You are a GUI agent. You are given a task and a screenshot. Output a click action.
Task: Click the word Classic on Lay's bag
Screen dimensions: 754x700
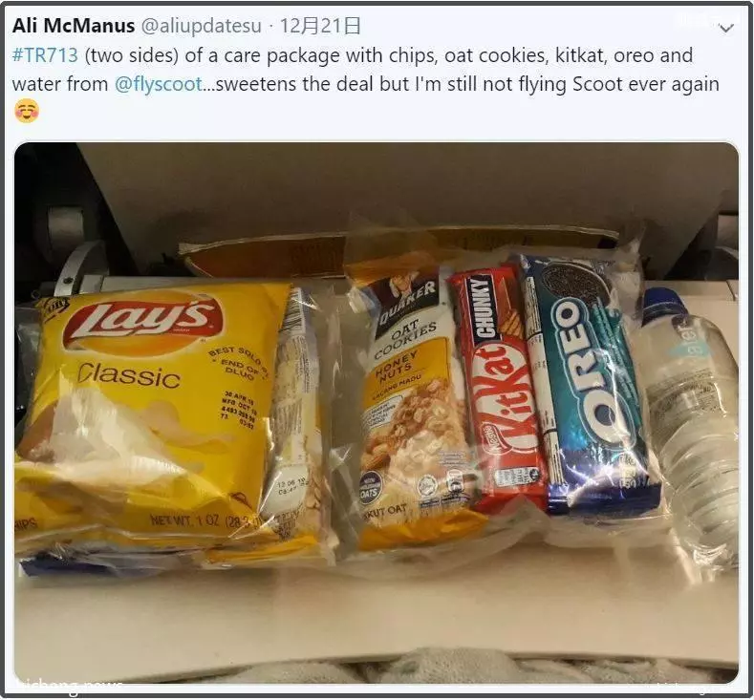tap(128, 375)
